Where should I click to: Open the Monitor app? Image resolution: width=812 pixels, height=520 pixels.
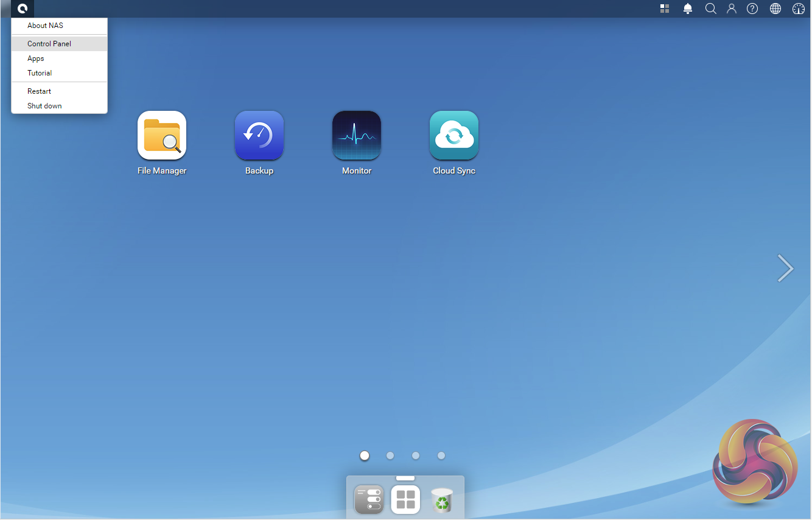tap(357, 135)
